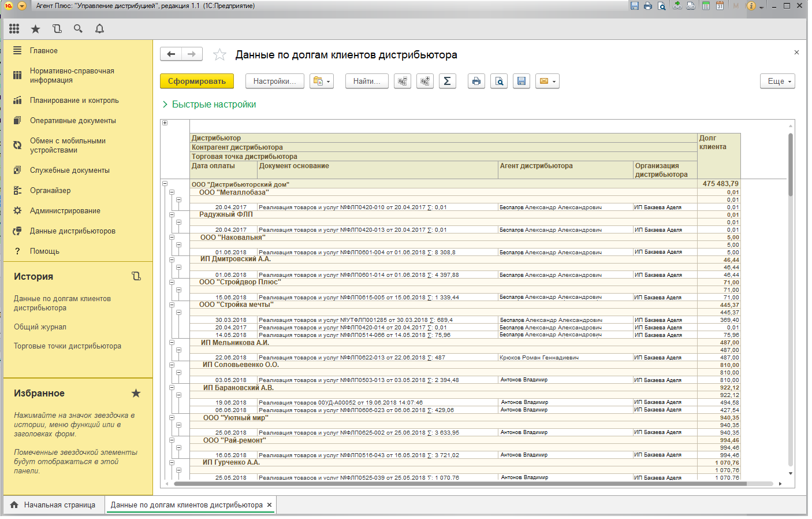Open the send by email dropdown
This screenshot has width=812, height=519.
tap(547, 81)
